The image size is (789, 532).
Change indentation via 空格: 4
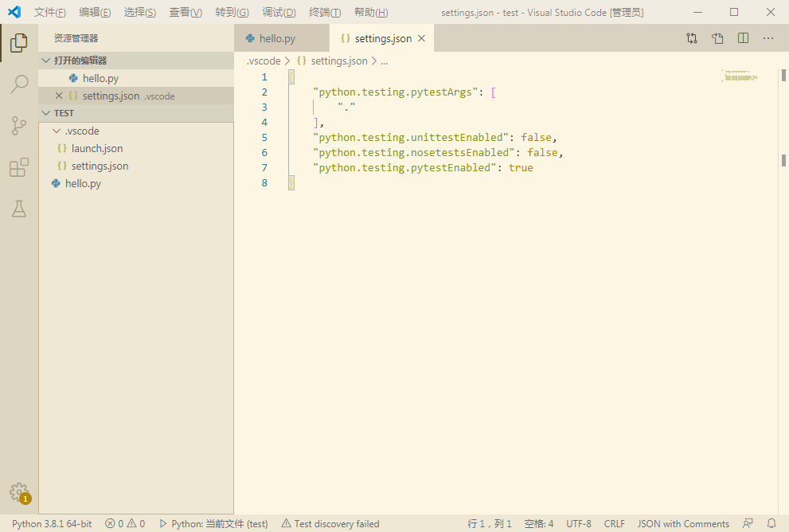click(x=538, y=523)
